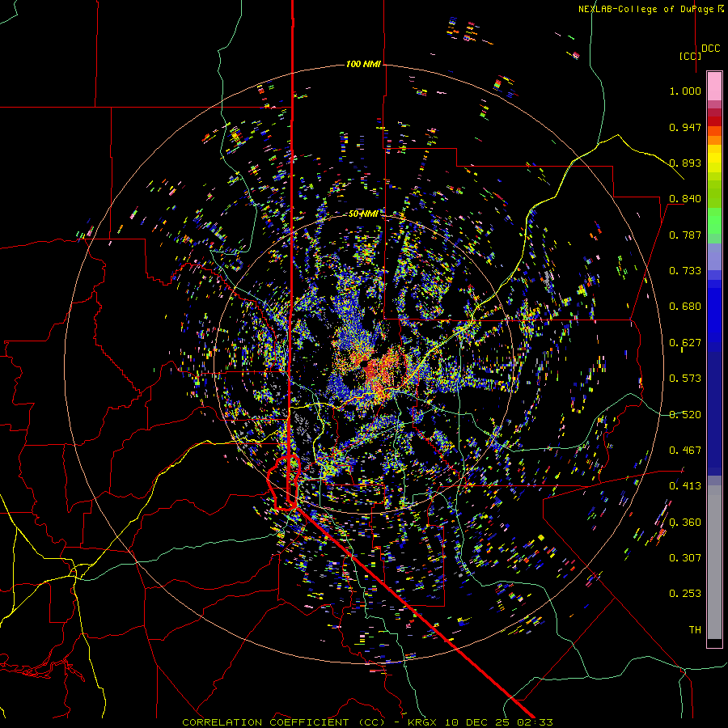Click the 0.413 scale value
This screenshot has height=728, width=728.
[x=685, y=486]
